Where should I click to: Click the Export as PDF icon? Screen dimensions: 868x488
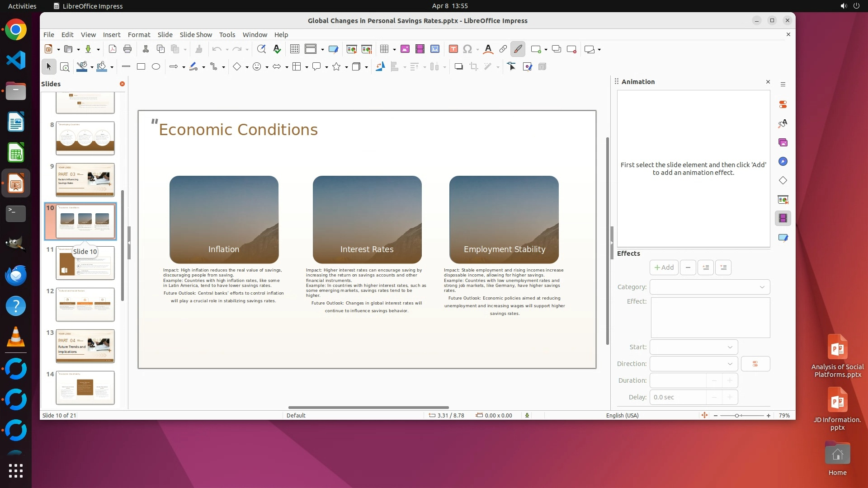(113, 49)
